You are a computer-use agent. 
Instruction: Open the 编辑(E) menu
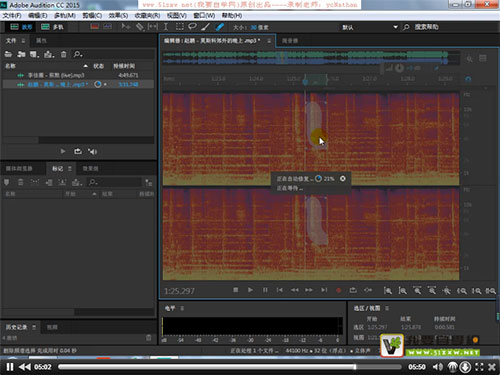(x=38, y=16)
